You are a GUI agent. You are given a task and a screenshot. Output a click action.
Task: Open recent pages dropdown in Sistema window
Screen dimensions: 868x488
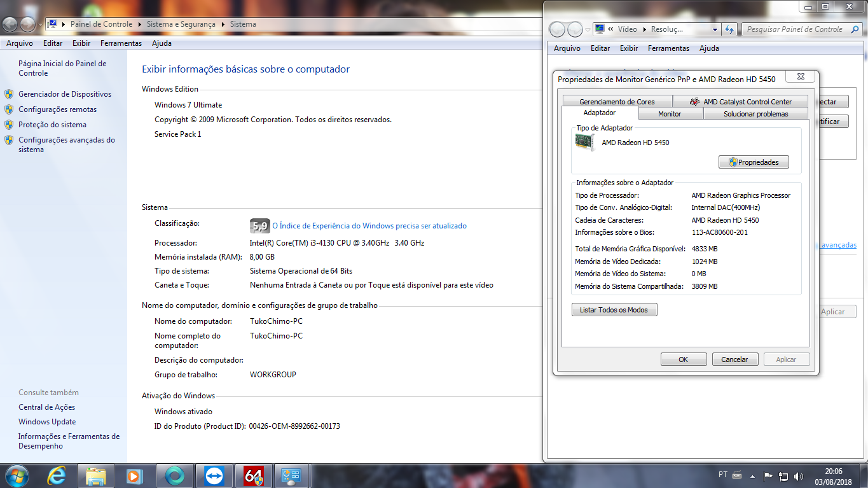click(x=40, y=24)
